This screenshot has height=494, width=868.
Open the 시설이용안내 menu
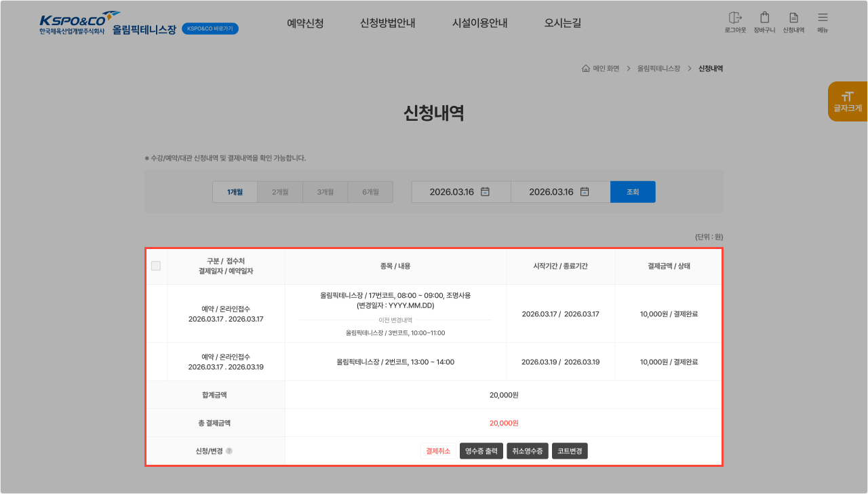(x=479, y=23)
